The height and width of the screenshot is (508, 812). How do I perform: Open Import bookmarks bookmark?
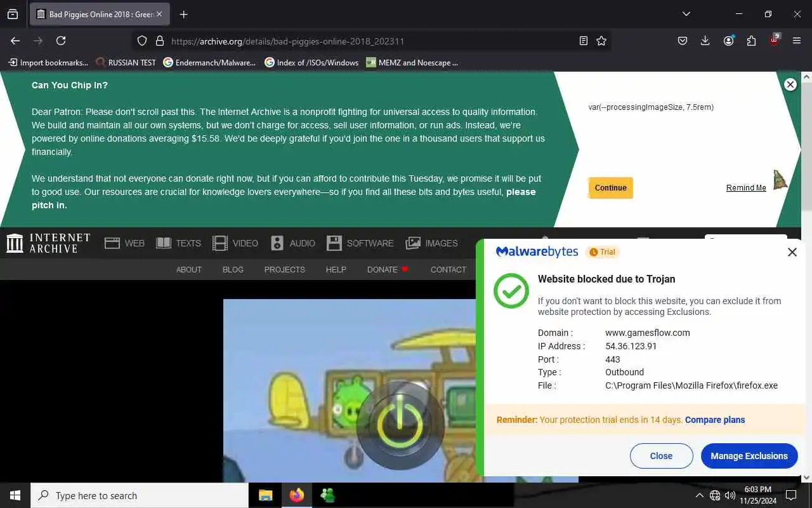pyautogui.click(x=48, y=62)
